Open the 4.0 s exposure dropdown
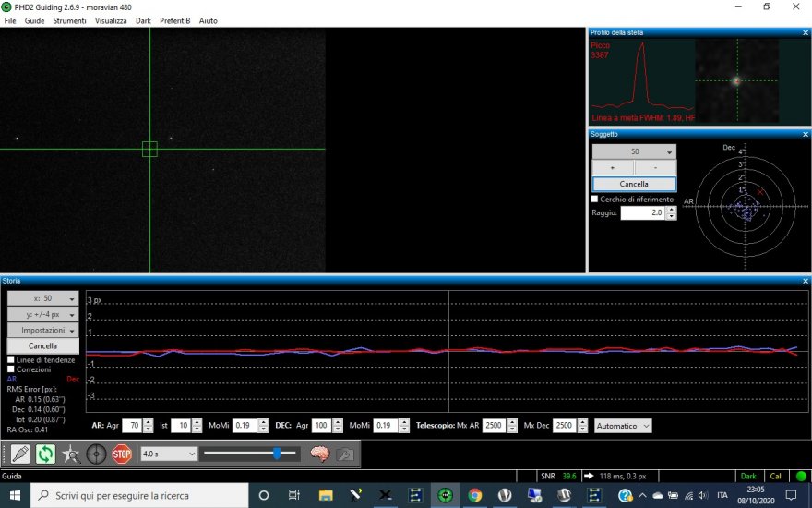The width and height of the screenshot is (812, 508). pos(169,454)
